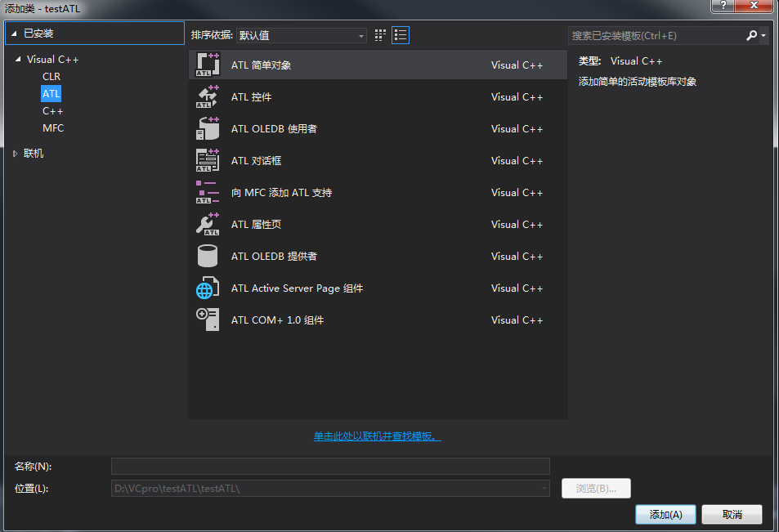Image resolution: width=779 pixels, height=532 pixels.
Task: Focus the 搜索已安装模板 search box
Action: pos(656,36)
